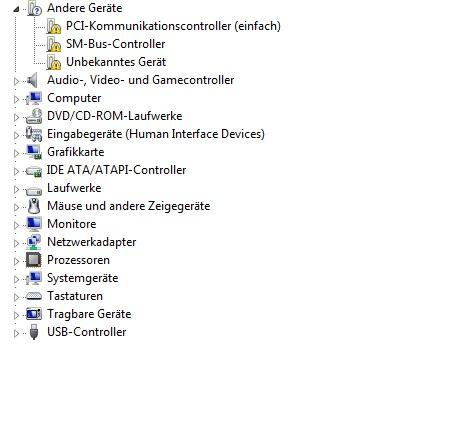Select the 'Prozessoren' label

pyautogui.click(x=78, y=260)
